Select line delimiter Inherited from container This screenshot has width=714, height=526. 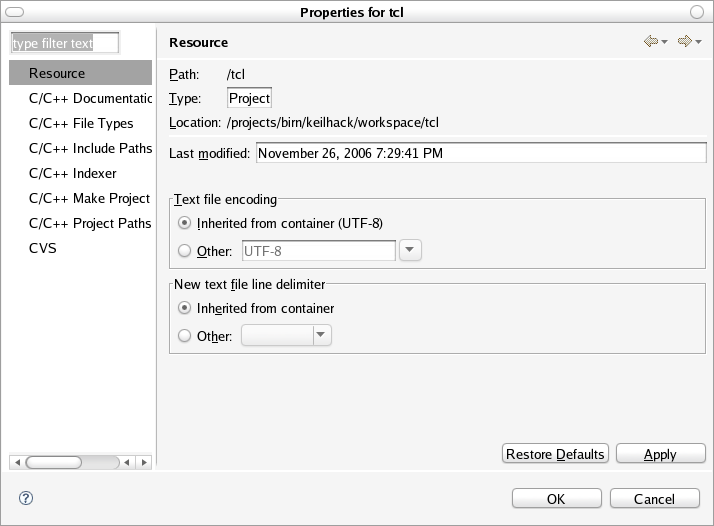point(184,309)
